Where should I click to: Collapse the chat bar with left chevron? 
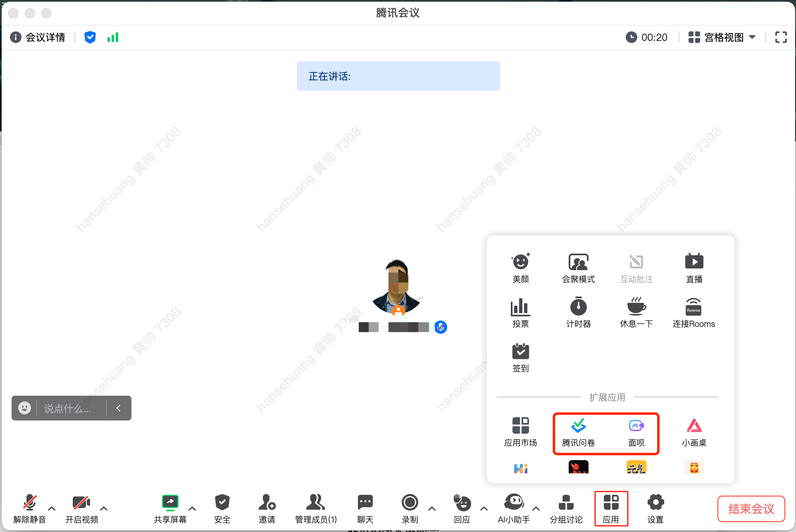tap(119, 408)
